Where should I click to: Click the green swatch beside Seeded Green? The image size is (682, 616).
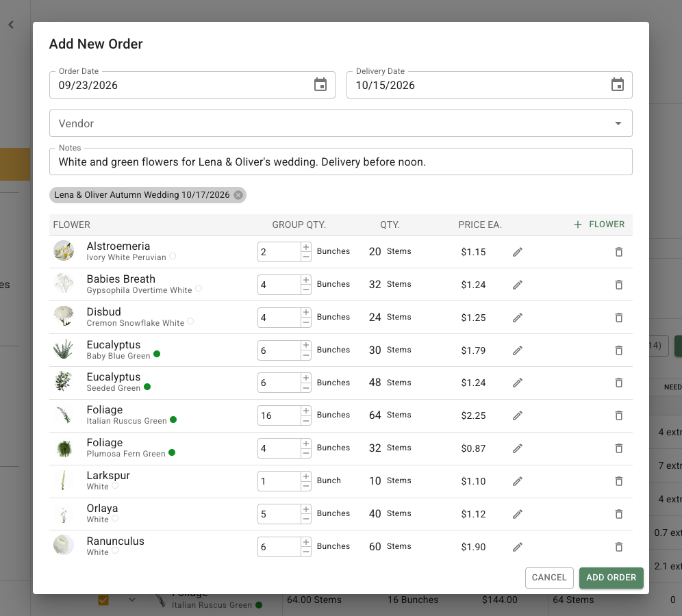[x=147, y=387]
